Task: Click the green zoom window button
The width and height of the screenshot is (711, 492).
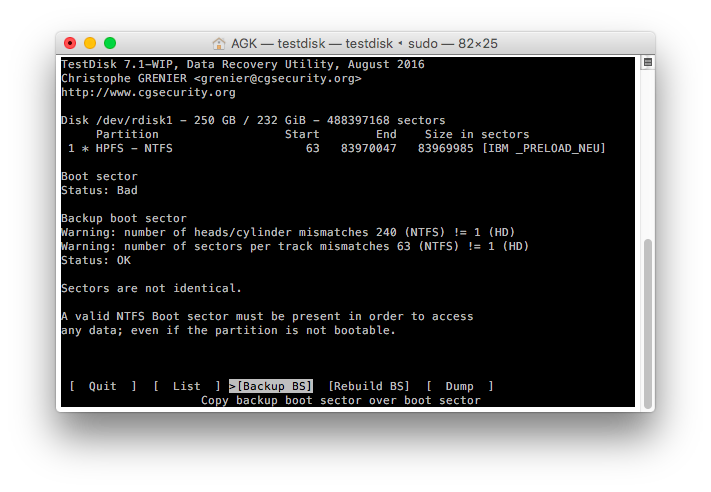Action: click(x=110, y=43)
